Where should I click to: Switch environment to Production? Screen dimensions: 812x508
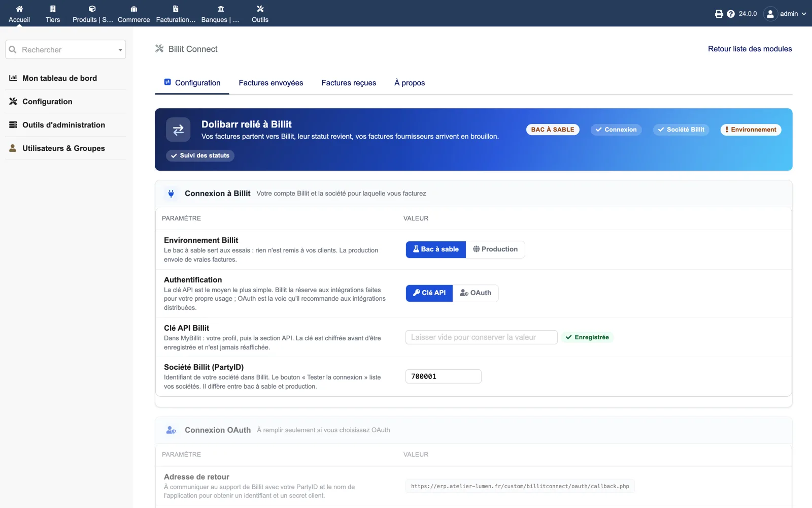point(495,249)
